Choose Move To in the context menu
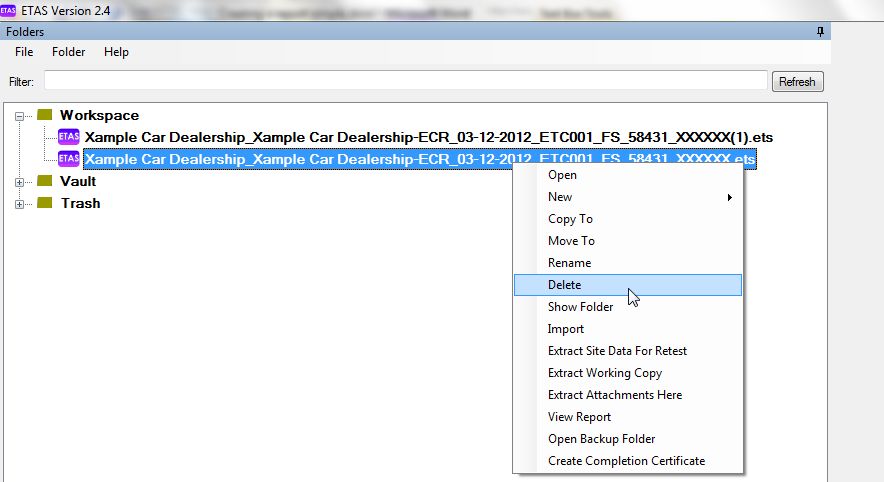884x482 pixels. coord(627,241)
